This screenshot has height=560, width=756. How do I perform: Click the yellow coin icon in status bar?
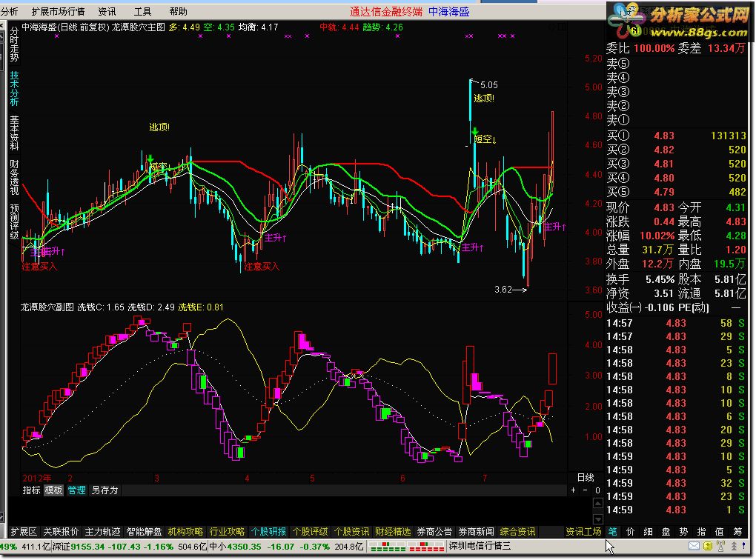pyautogui.click(x=708, y=546)
